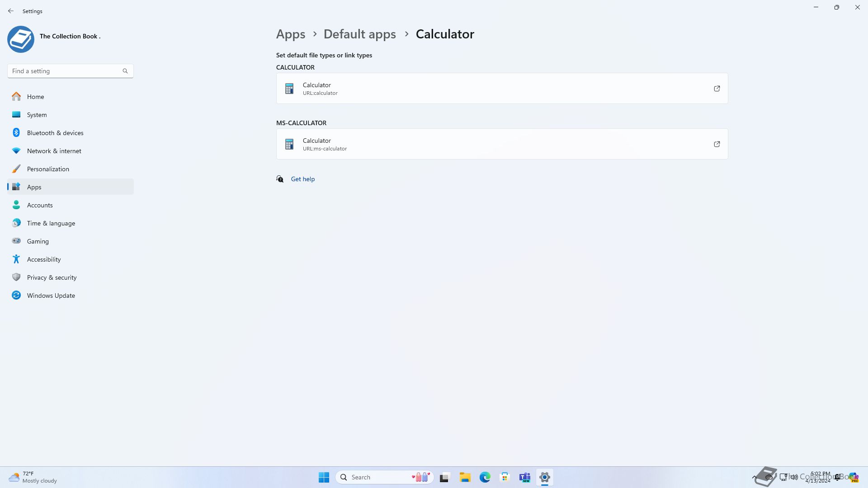Click the taskbar Search box
The image size is (868, 488).
[385, 477]
